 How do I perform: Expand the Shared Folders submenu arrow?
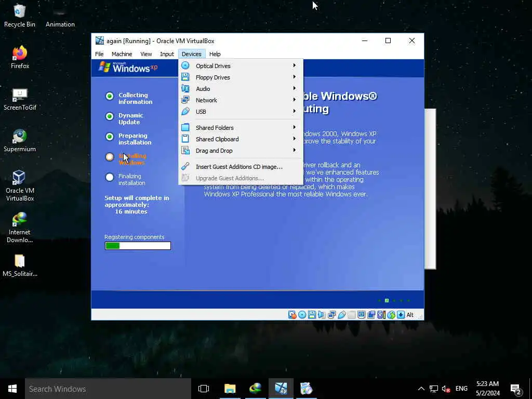[294, 127]
